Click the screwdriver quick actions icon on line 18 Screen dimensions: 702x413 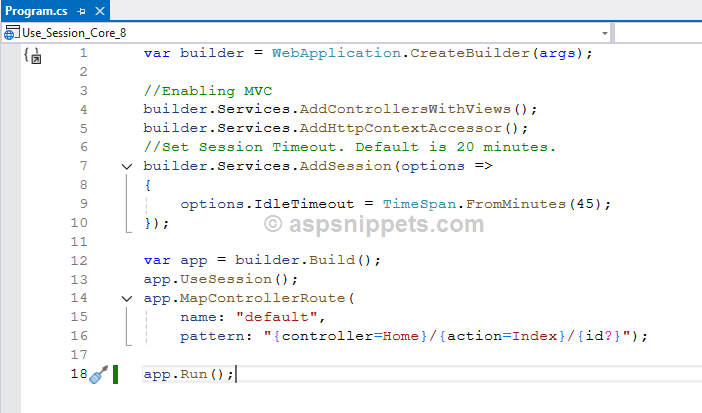tap(98, 374)
